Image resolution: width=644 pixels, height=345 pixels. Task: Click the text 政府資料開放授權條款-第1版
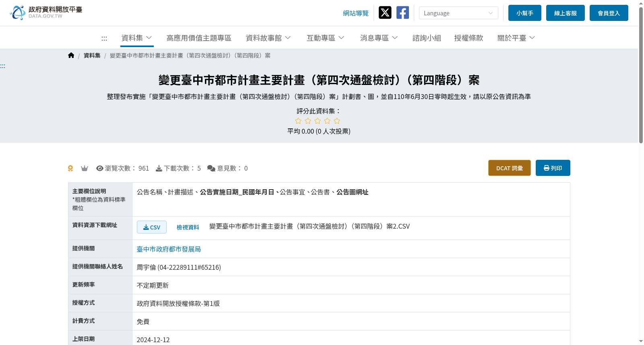[178, 304]
